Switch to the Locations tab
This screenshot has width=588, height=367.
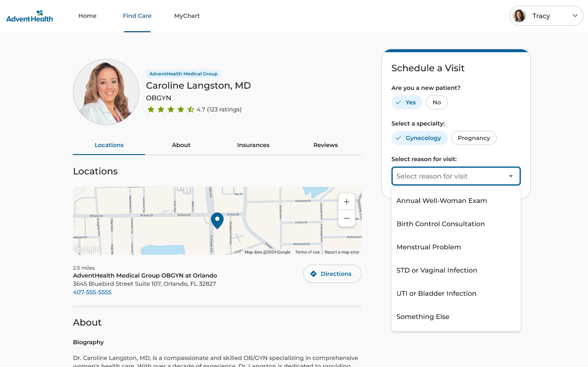point(109,145)
